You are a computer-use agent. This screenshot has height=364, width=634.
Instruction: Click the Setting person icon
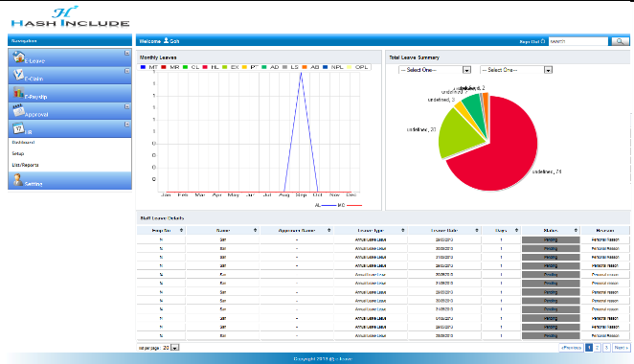click(x=18, y=179)
